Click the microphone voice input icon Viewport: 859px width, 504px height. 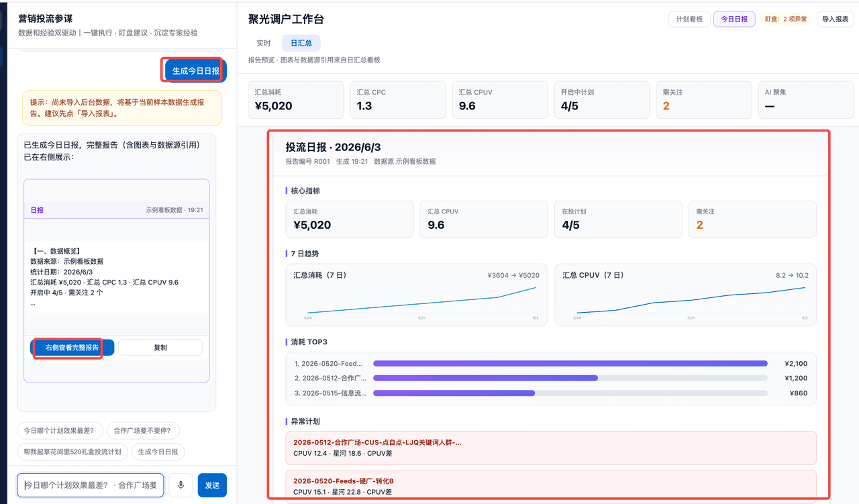181,485
